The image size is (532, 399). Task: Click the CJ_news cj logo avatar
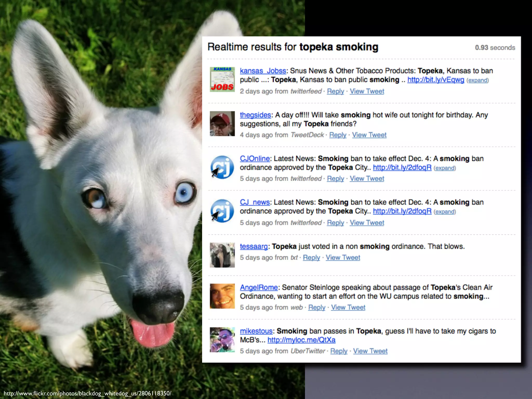pyautogui.click(x=222, y=211)
